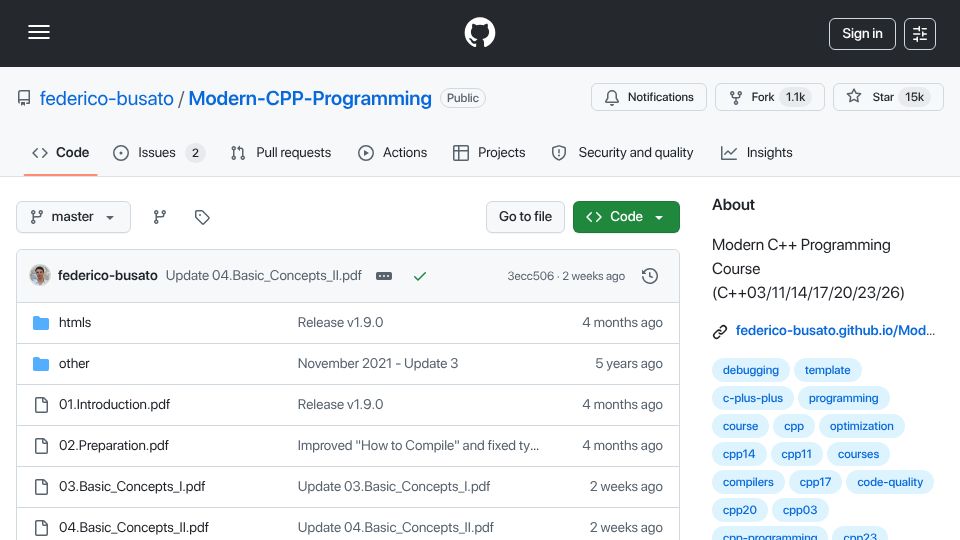View branches via the branch icon
Screen dimensions: 960x540
point(160,217)
